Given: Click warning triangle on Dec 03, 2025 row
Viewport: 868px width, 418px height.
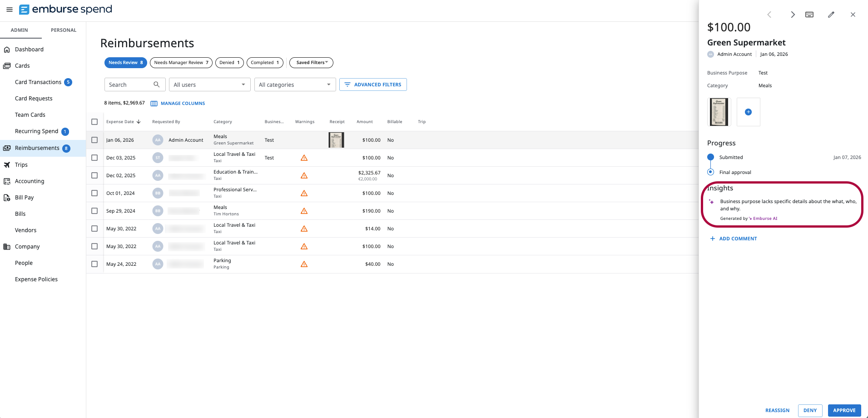Looking at the screenshot, I should click(304, 158).
